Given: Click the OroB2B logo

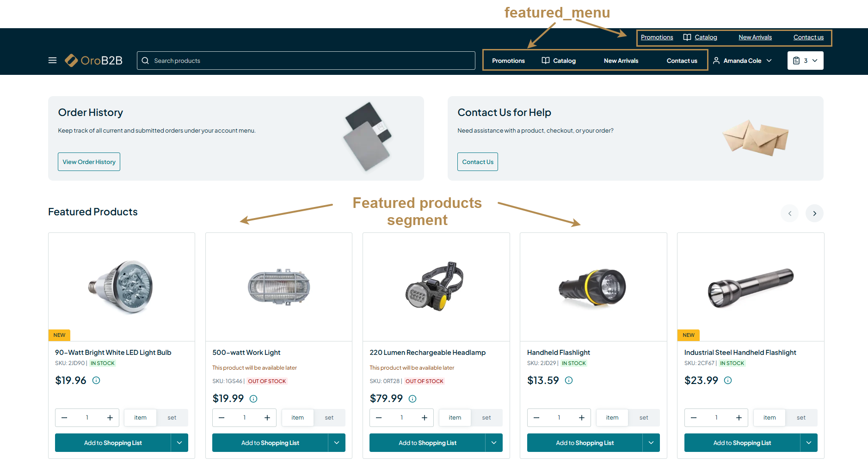Looking at the screenshot, I should point(94,61).
